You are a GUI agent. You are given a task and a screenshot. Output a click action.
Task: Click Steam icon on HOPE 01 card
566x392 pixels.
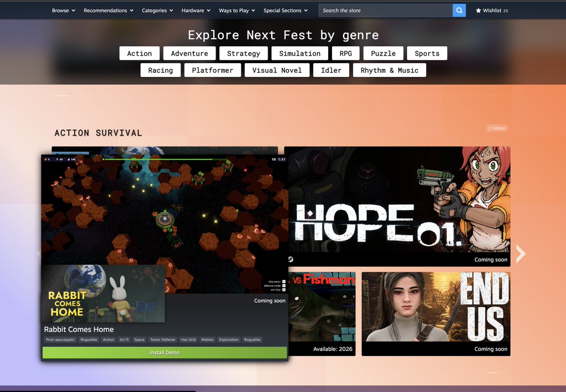tap(290, 259)
